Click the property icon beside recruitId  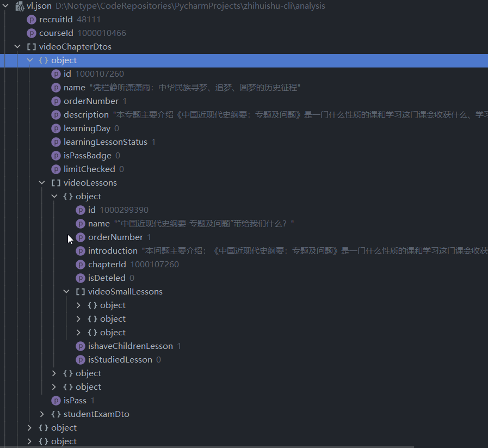click(x=32, y=20)
